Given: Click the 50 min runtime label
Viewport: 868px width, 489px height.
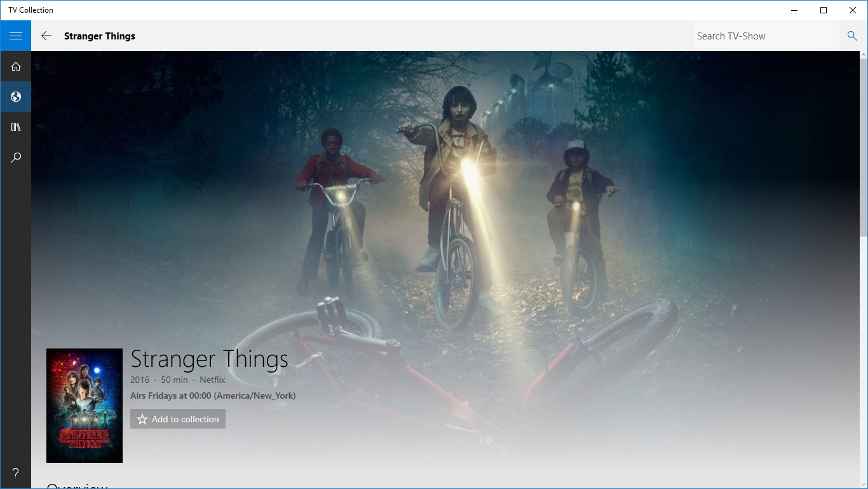Looking at the screenshot, I should pyautogui.click(x=174, y=380).
